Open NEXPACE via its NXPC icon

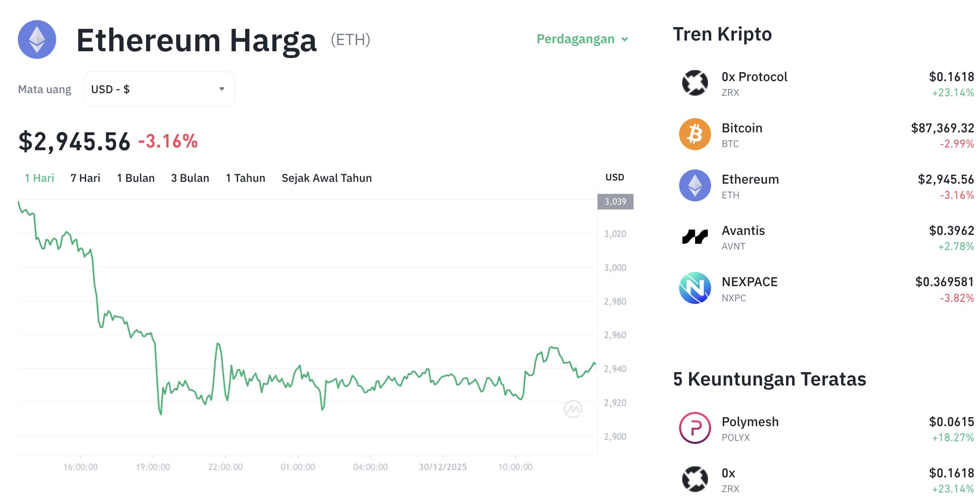click(x=694, y=288)
